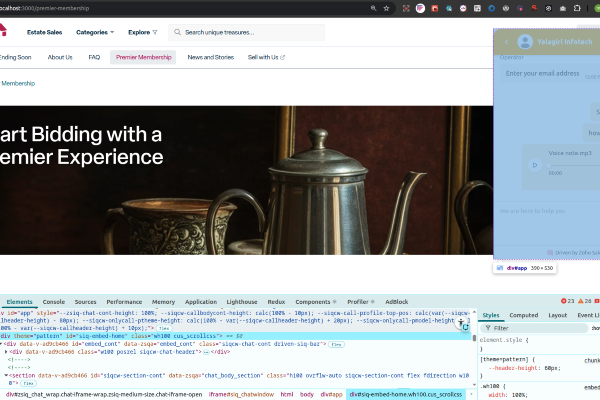
Task: Open the Network-adjacent Sources tab
Action: coord(86,301)
